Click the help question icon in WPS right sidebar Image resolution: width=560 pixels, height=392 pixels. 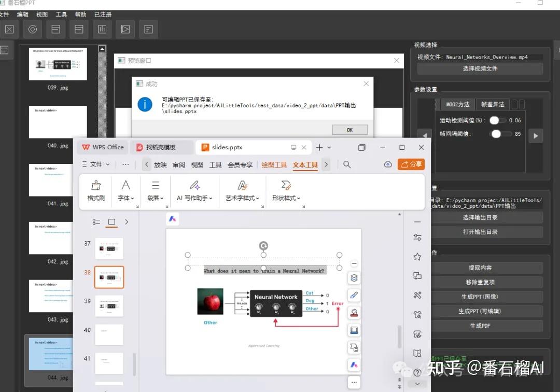(417, 373)
